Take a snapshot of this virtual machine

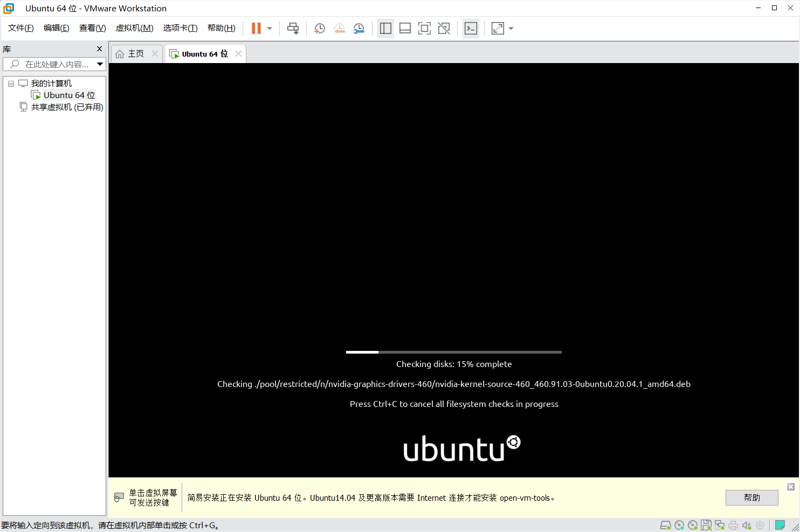(x=319, y=28)
